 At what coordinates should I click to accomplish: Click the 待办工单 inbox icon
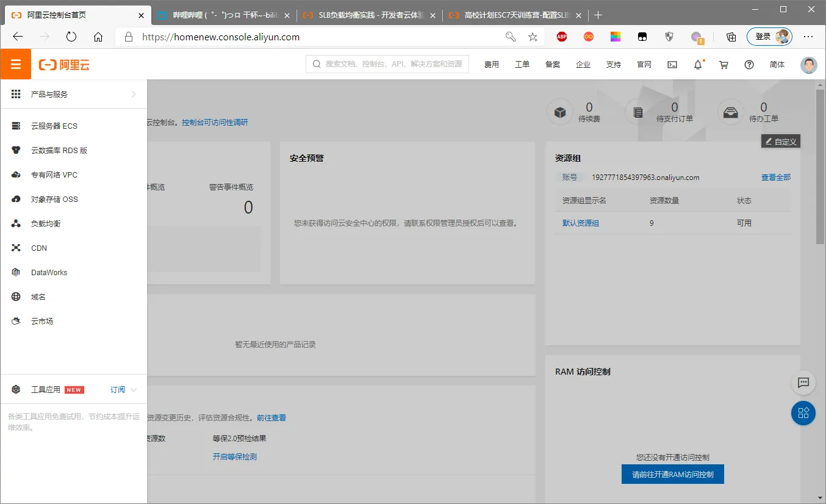pyautogui.click(x=730, y=113)
